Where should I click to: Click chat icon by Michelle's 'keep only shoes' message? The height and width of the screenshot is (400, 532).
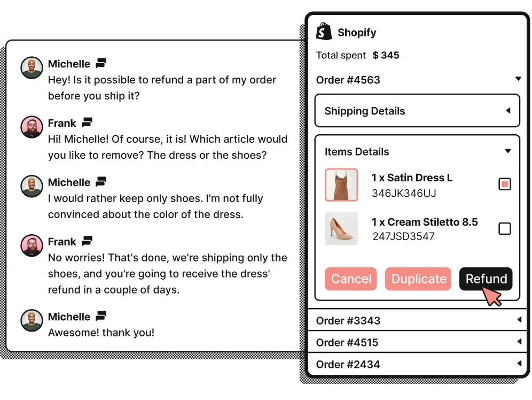point(101,182)
